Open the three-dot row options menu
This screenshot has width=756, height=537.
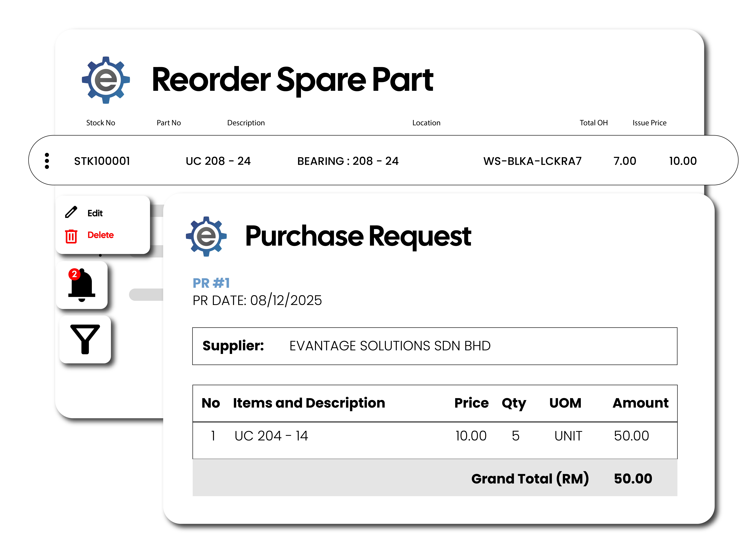[x=47, y=161]
